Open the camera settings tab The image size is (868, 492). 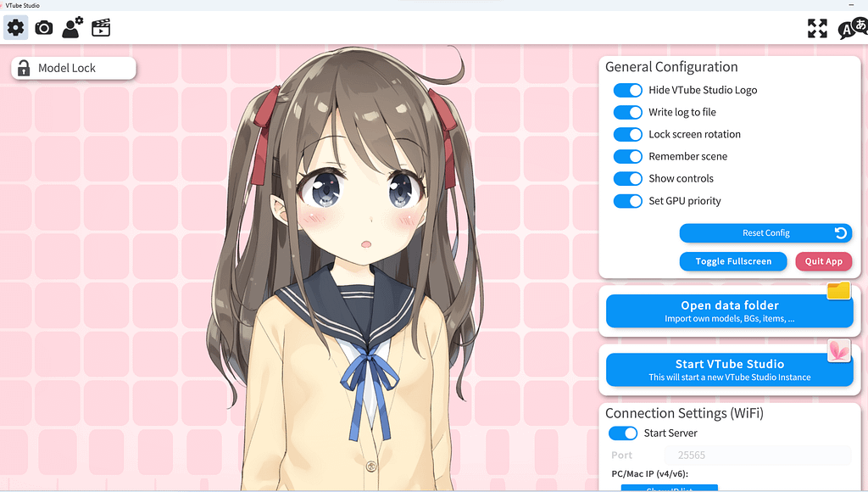click(x=44, y=28)
